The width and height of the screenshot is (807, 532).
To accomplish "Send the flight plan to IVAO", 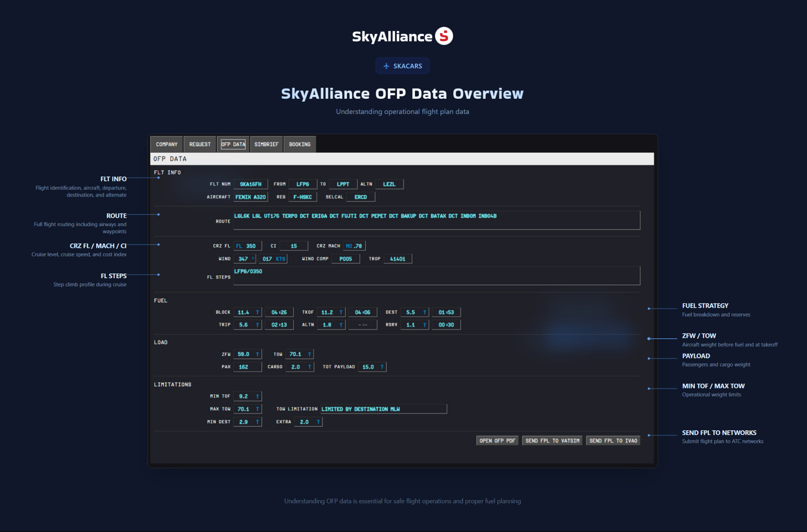I will pos(613,440).
